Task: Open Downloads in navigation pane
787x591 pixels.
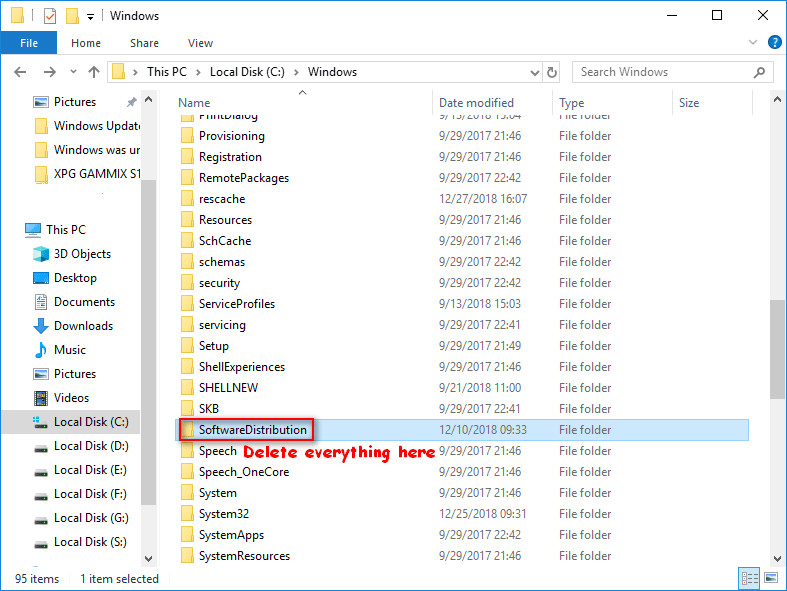Action: click(x=83, y=326)
